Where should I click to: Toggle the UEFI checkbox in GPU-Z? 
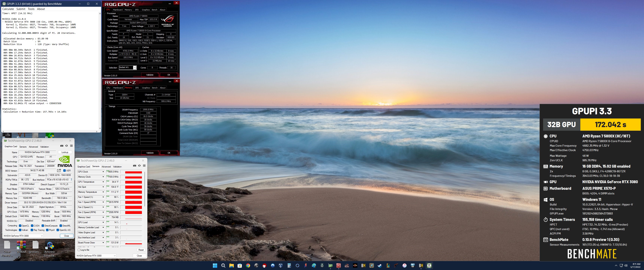[x=65, y=171]
